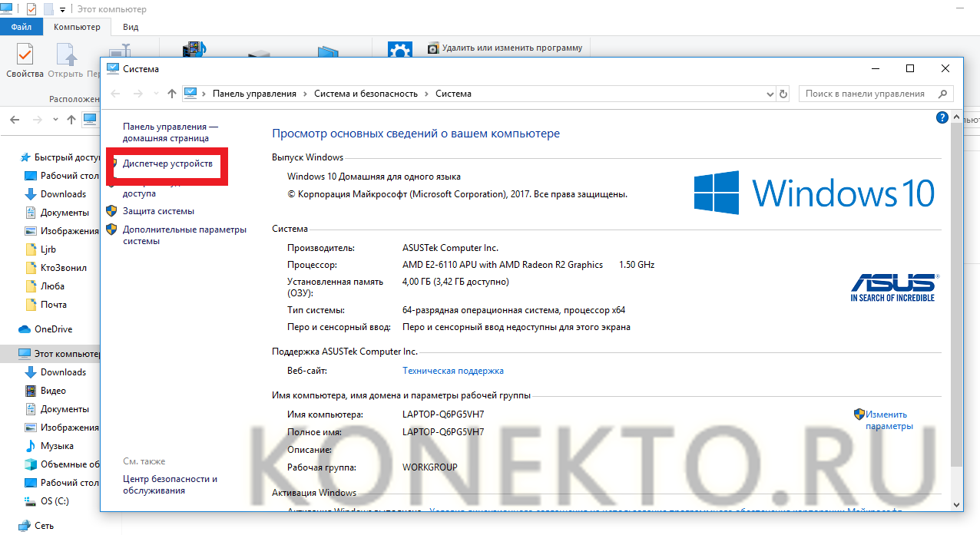Go up one level in System window
This screenshot has height=535, width=980.
(172, 94)
